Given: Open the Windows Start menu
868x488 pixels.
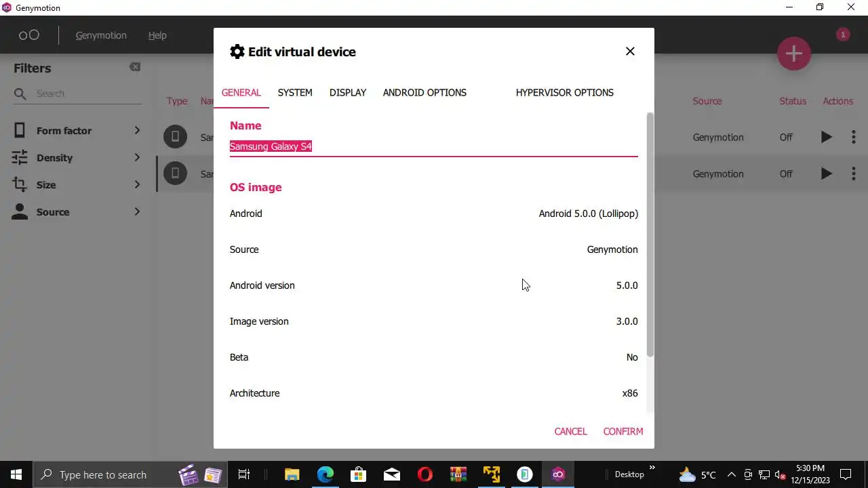Looking at the screenshot, I should 16,474.
